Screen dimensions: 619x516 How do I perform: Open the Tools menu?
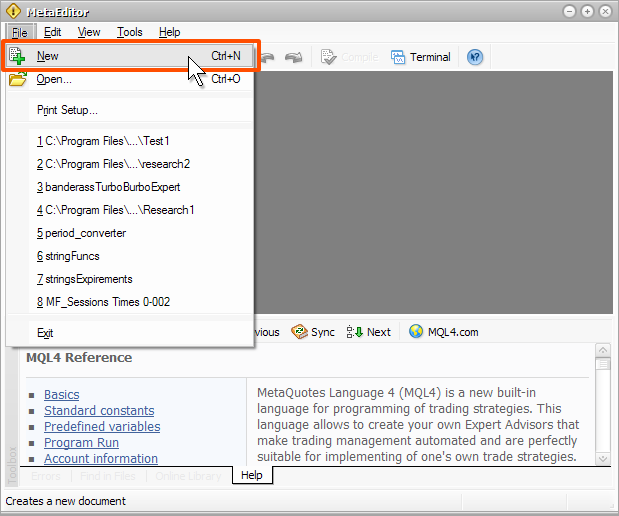(x=129, y=32)
